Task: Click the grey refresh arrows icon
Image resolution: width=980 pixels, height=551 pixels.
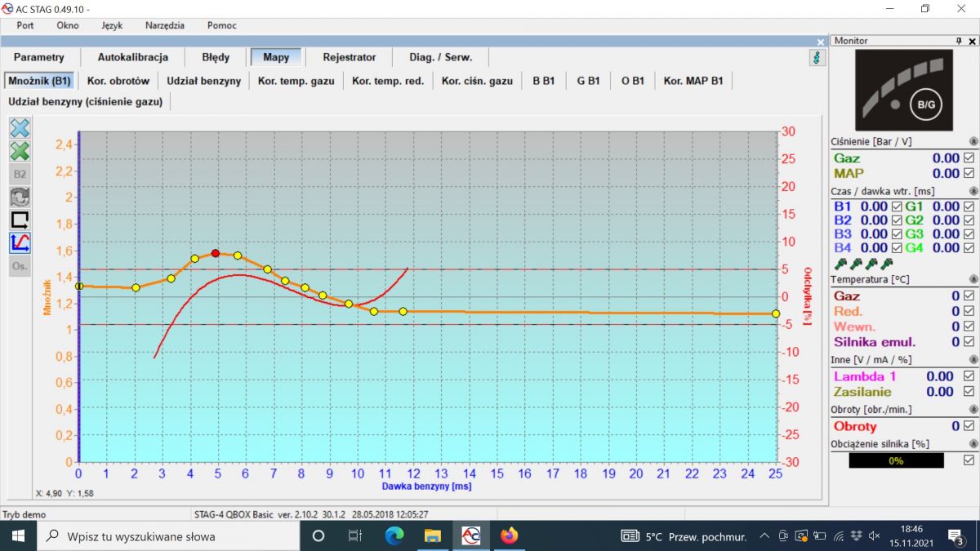Action: (20, 197)
